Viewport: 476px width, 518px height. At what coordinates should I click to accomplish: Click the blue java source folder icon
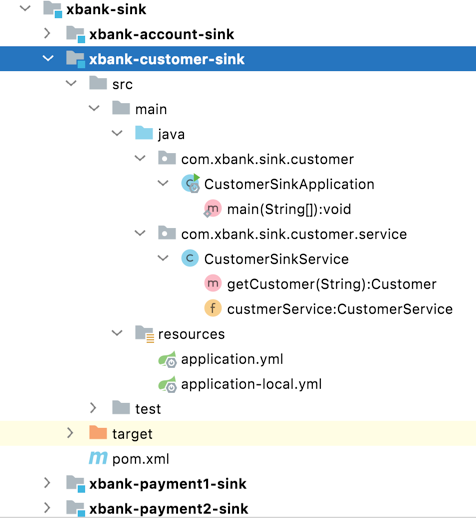point(144,133)
